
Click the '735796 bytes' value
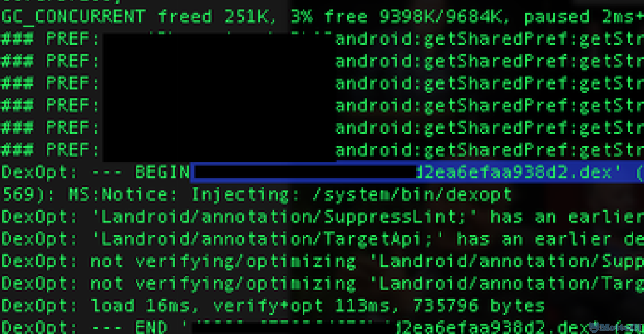click(x=479, y=306)
